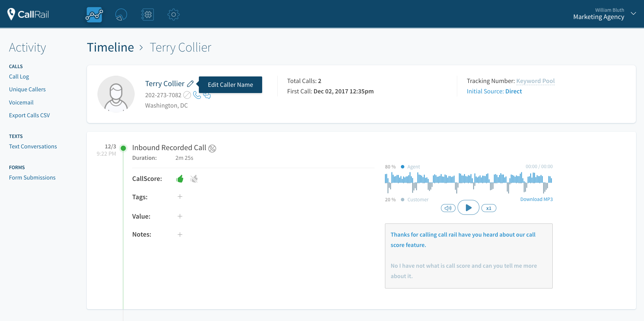Select transcript line 'No I have not what is call score'
Screen dimensions: 644x321
tap(464, 271)
